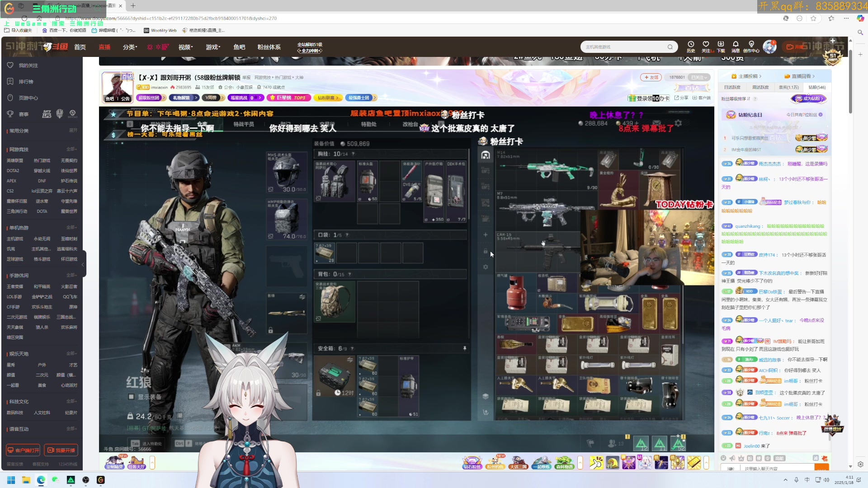Viewport: 868px width, 488px height.
Task: Click the 钻石粉丝 activity icon below player
Action: (x=472, y=463)
